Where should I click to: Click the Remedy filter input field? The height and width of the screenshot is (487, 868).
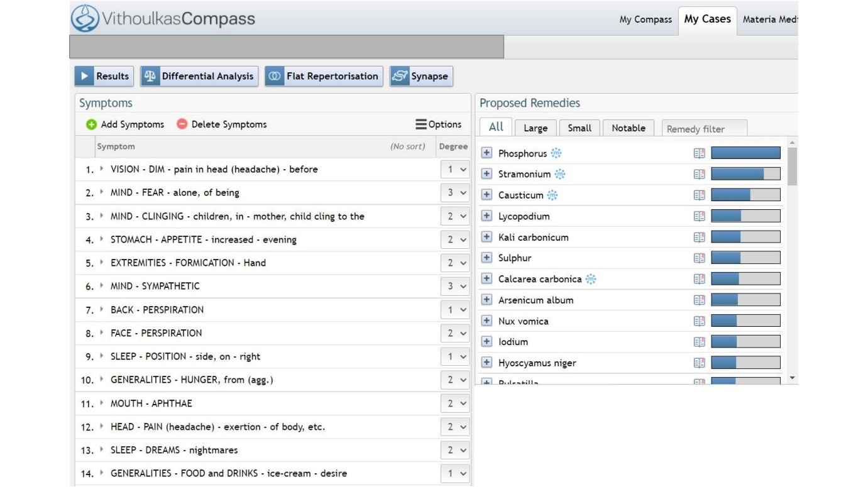pos(704,129)
